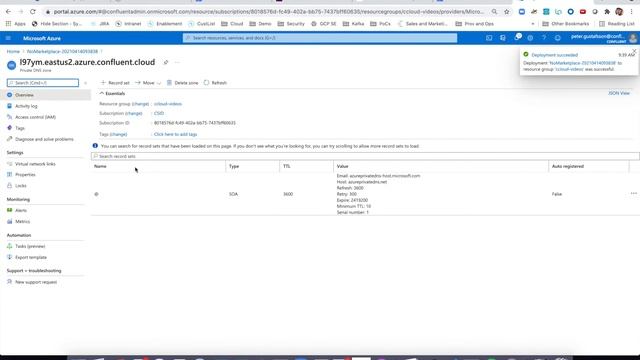Open Activity log in the sidebar

click(x=26, y=106)
